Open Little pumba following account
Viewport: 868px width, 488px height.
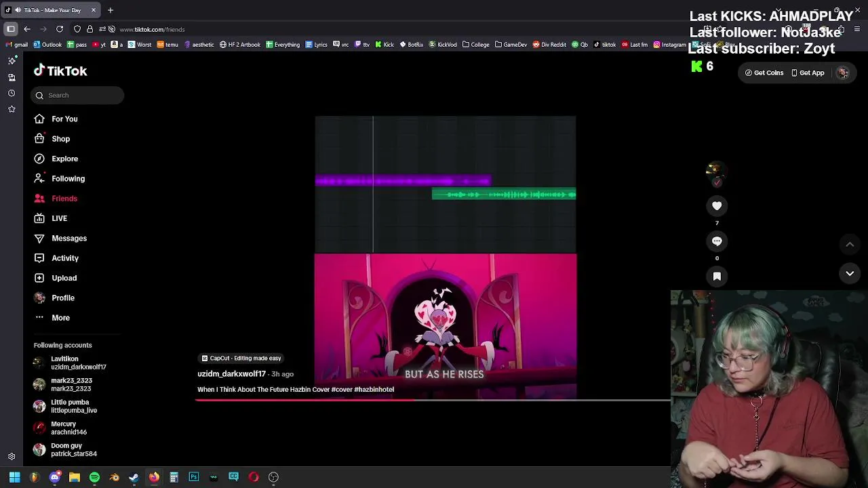click(x=71, y=407)
